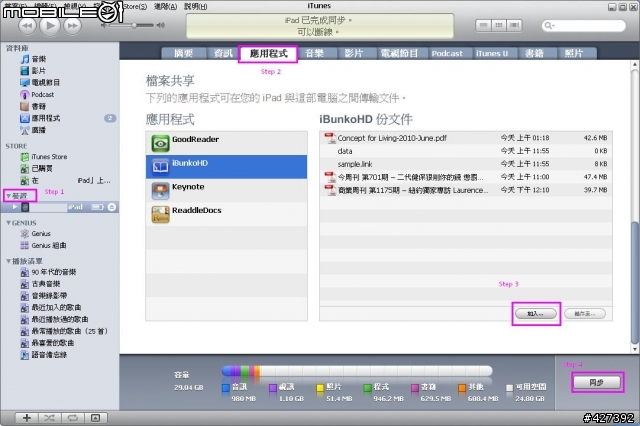The width and height of the screenshot is (640, 426).
Task: Switch to the 摘要 tab
Action: tap(183, 53)
